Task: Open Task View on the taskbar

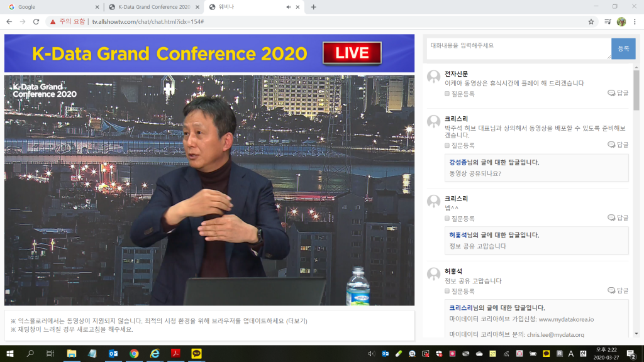Action: pyautogui.click(x=50, y=353)
